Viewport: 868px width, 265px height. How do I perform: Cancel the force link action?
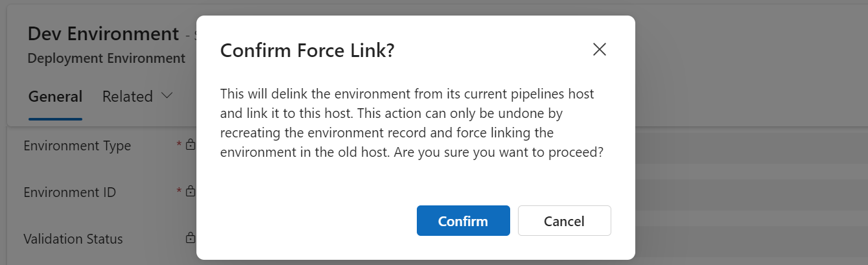click(x=564, y=221)
